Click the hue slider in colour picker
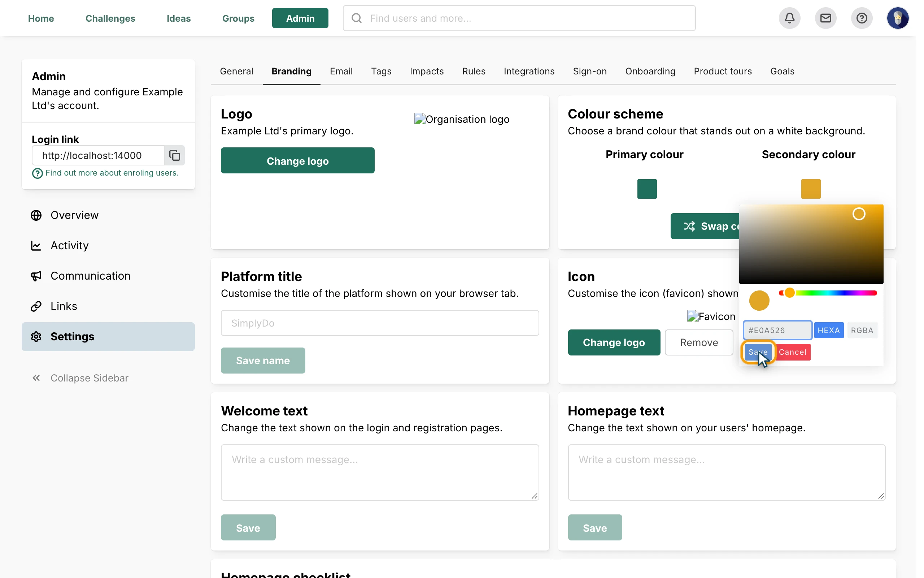924x578 pixels. 828,293
